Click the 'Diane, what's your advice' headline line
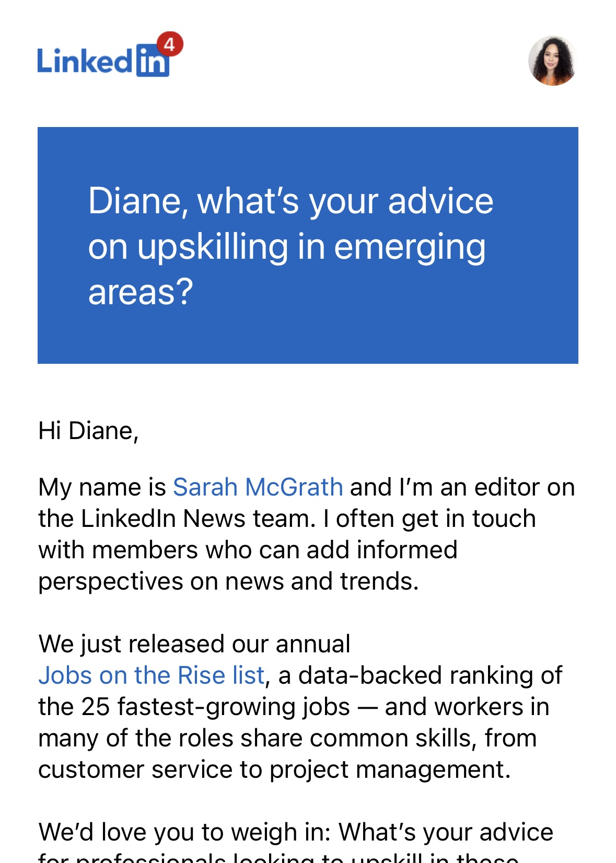 coord(290,201)
